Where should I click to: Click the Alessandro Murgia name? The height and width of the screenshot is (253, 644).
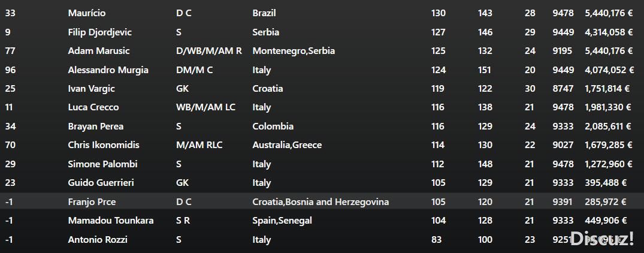[x=108, y=70]
